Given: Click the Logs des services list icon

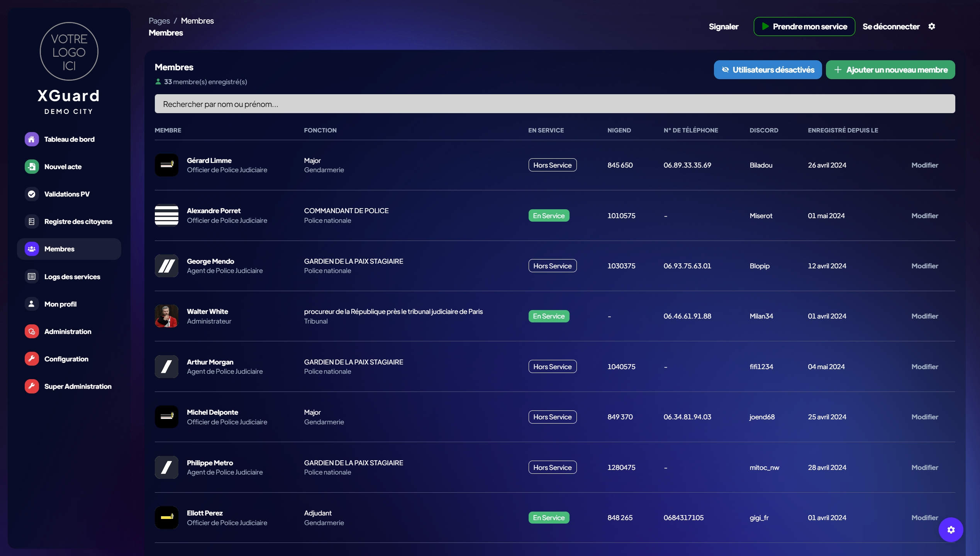Looking at the screenshot, I should point(32,276).
